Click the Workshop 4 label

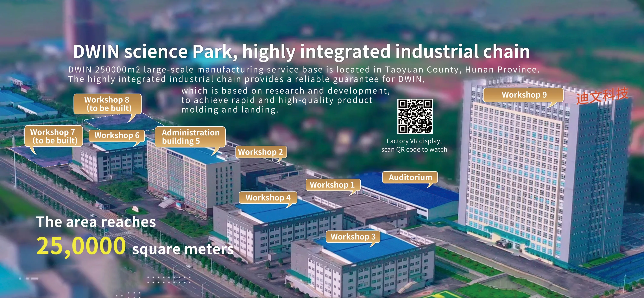tap(268, 198)
